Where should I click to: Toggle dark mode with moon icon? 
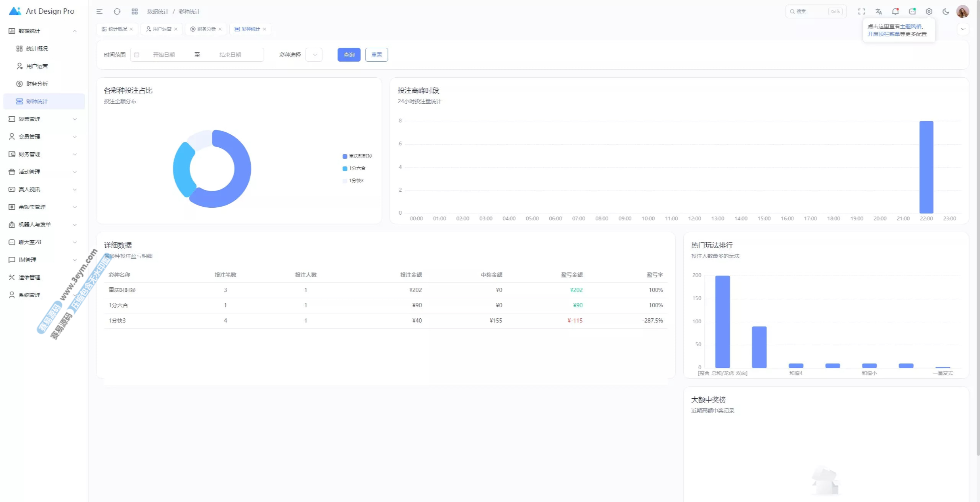[946, 11]
